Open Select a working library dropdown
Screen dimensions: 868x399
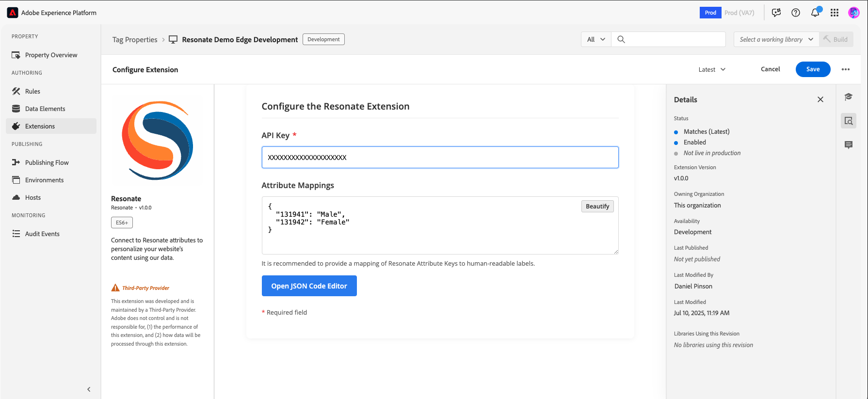776,39
